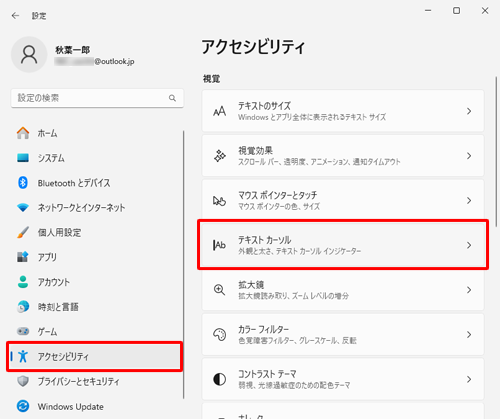Select 個人用設定 in the sidebar
This screenshot has height=419, width=500.
(95, 232)
